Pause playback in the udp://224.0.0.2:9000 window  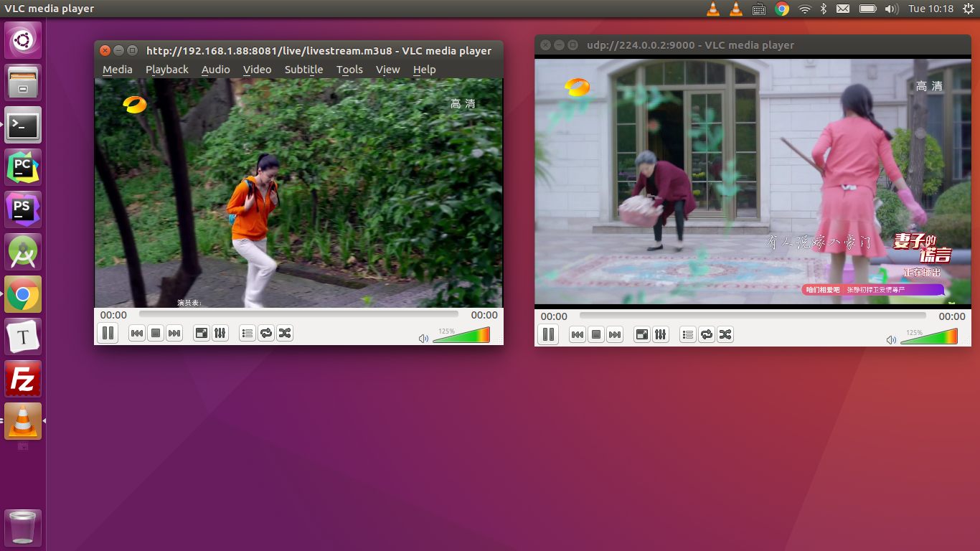click(x=548, y=334)
